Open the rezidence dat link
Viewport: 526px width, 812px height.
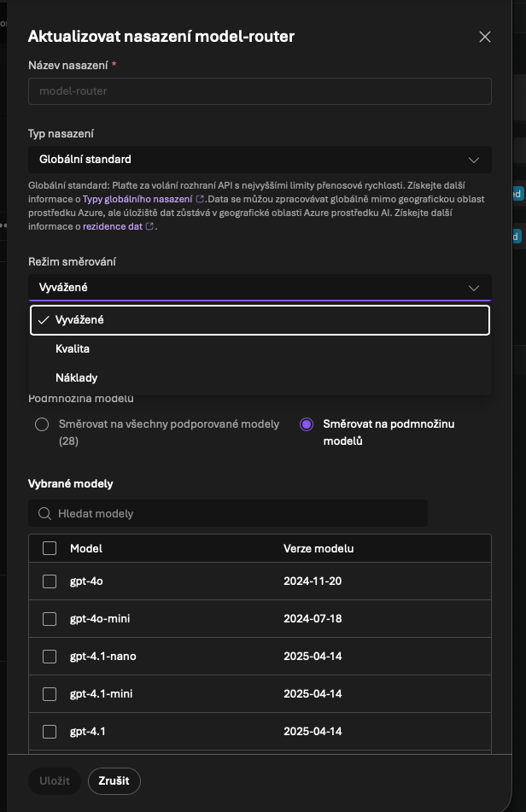tap(113, 226)
